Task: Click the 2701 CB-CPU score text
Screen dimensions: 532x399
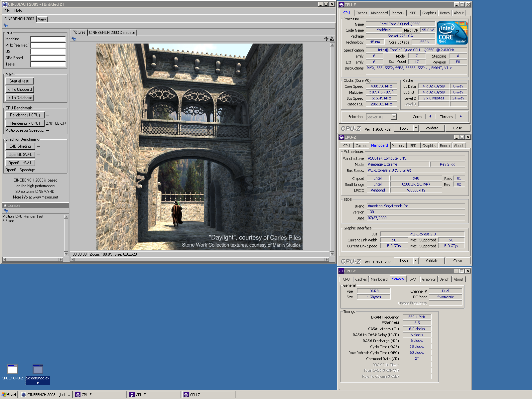Action: click(56, 123)
